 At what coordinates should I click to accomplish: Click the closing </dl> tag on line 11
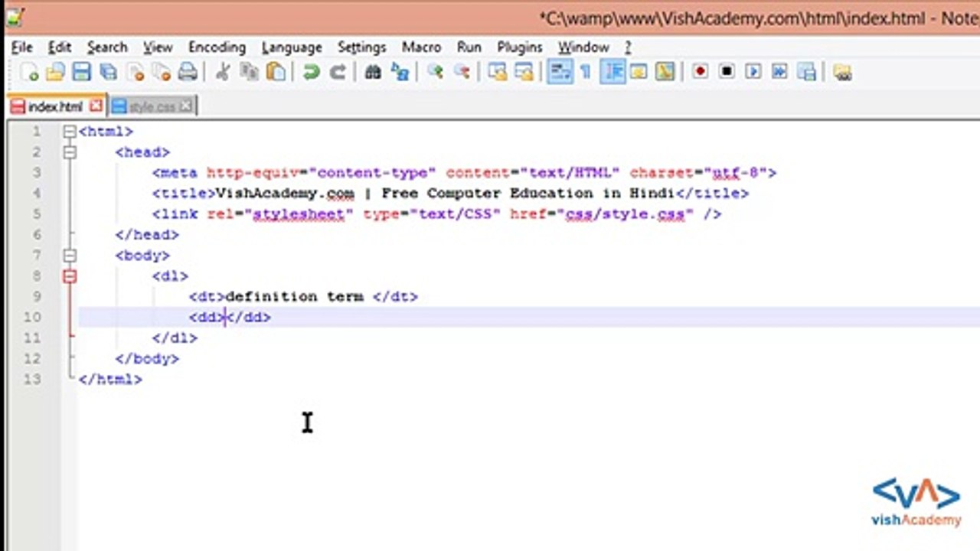[175, 338]
